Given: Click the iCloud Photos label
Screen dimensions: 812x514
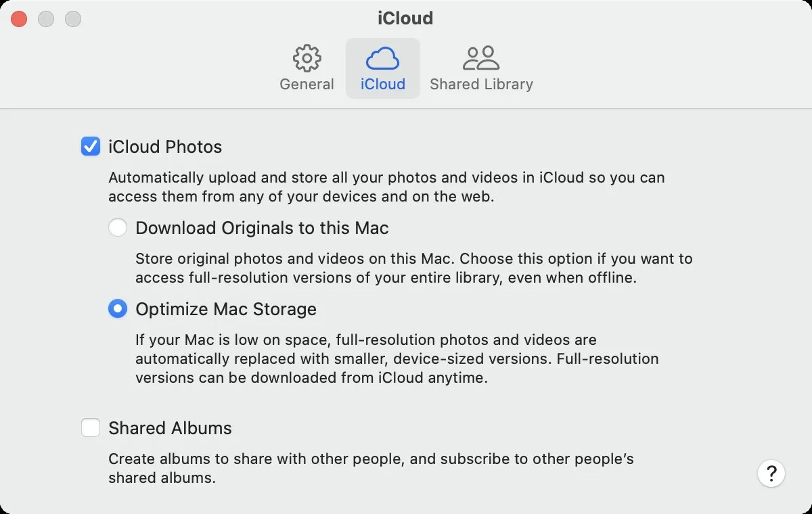Looking at the screenshot, I should (164, 146).
